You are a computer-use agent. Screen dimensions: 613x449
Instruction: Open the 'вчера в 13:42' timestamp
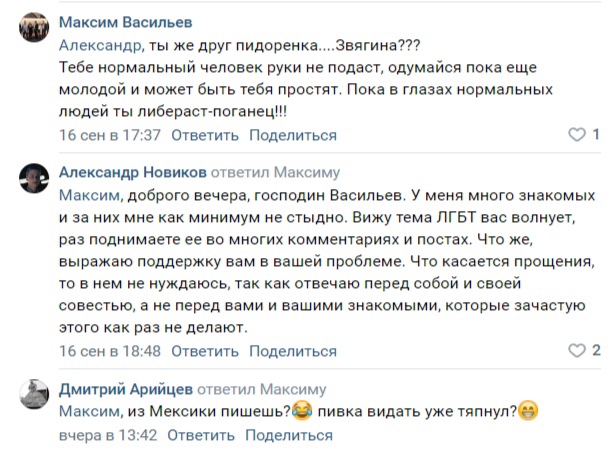[x=108, y=435]
